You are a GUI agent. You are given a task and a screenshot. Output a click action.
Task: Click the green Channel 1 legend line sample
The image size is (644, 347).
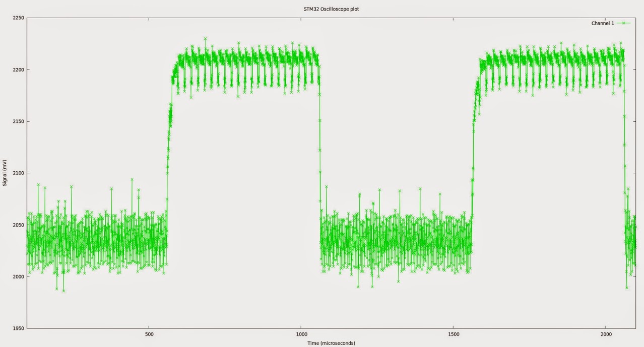pos(623,23)
